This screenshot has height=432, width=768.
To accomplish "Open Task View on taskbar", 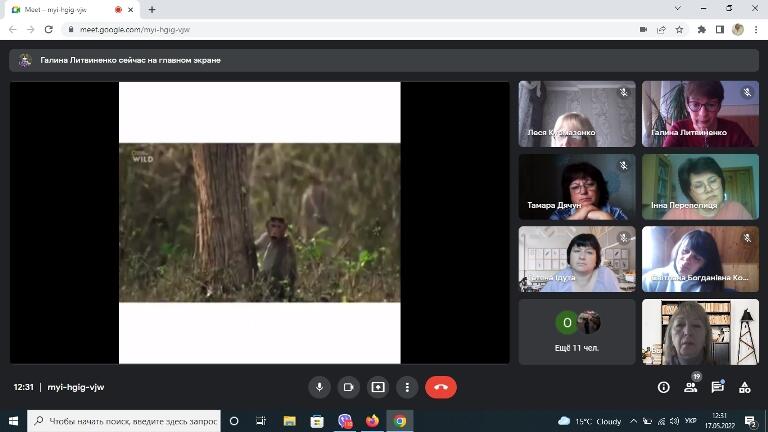I will pyautogui.click(x=261, y=421).
